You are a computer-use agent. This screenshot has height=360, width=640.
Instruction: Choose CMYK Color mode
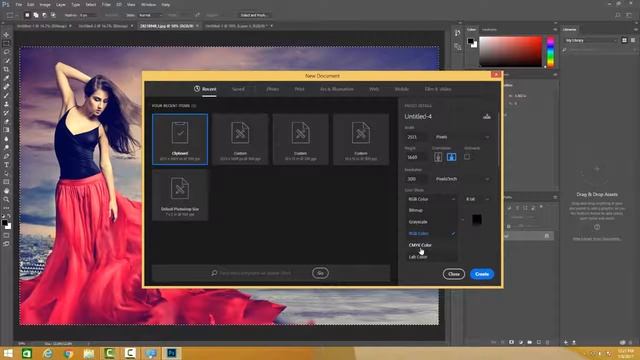coord(431,245)
